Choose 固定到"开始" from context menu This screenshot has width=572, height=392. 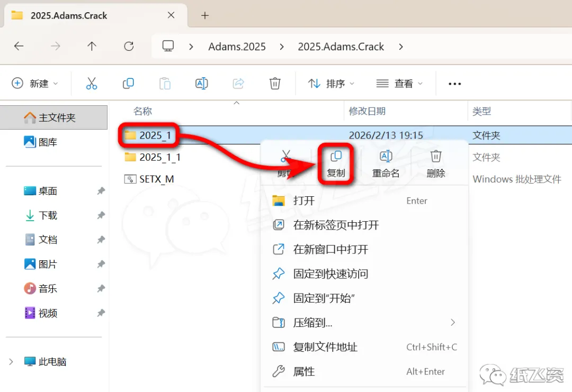pos(364,298)
